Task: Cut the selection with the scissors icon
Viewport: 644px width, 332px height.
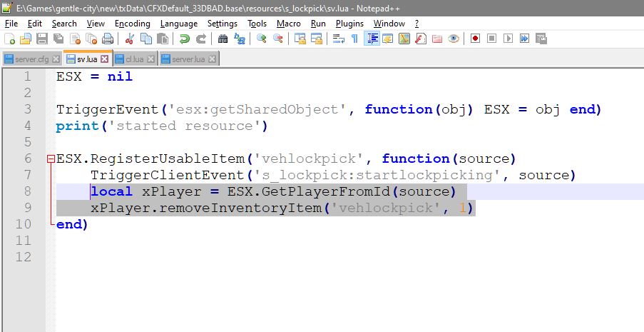Action: coord(129,39)
